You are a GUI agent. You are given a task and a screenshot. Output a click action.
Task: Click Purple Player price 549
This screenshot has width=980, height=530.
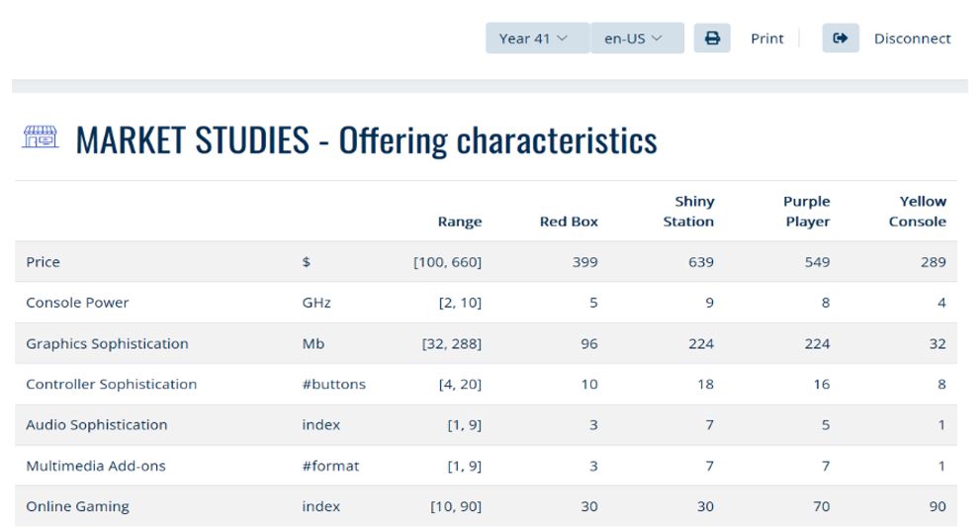pos(817,262)
